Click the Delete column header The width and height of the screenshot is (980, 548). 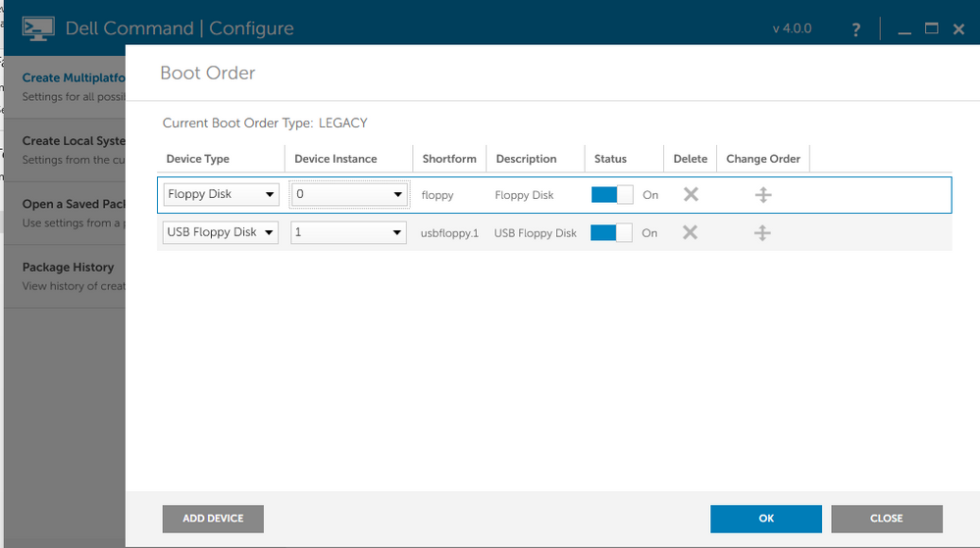point(690,159)
